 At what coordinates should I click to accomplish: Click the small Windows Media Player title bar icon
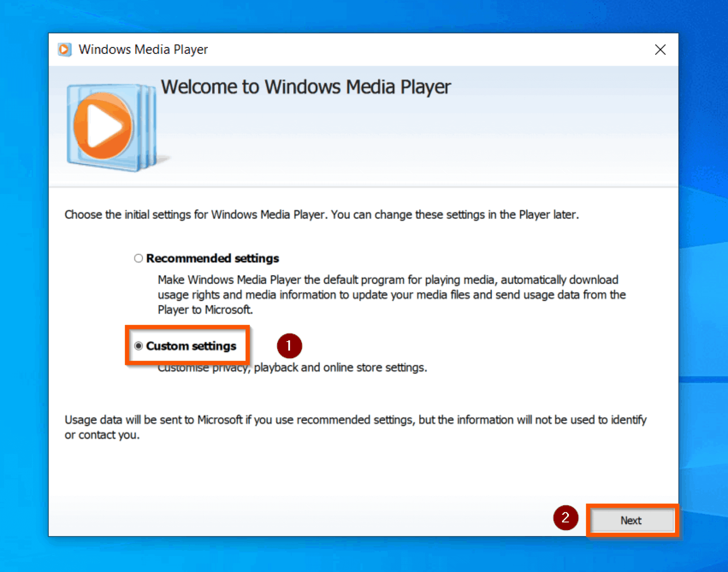pyautogui.click(x=65, y=49)
